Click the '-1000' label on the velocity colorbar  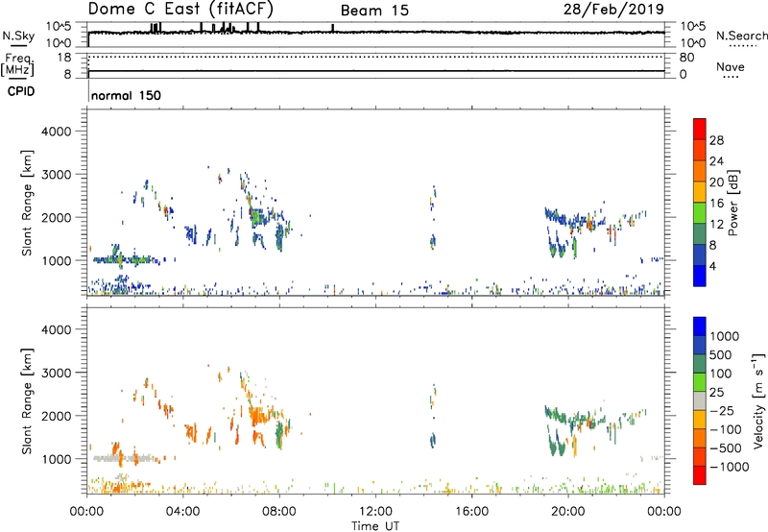click(x=729, y=467)
